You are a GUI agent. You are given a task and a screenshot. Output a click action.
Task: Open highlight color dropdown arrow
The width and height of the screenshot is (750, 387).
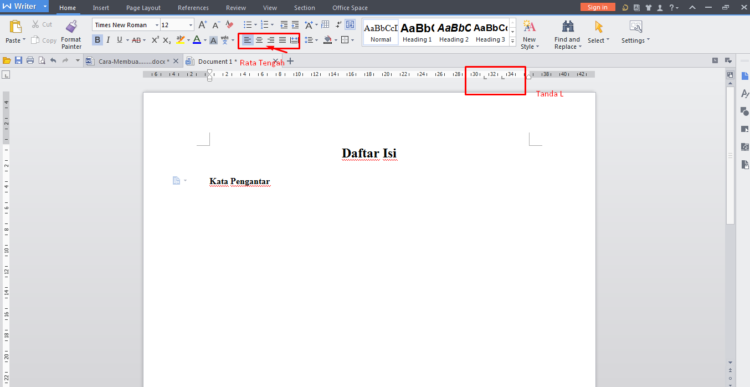188,40
